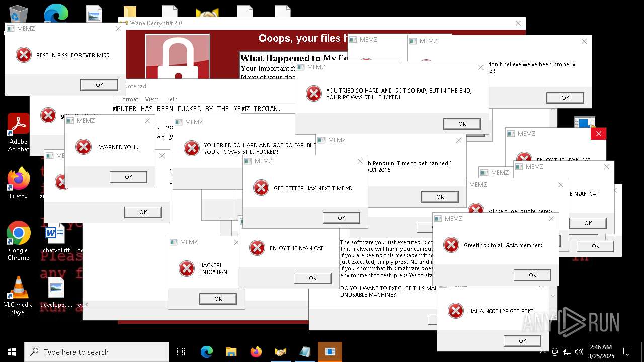Dismiss I WARNED YOU dialog with OK

pos(128,177)
